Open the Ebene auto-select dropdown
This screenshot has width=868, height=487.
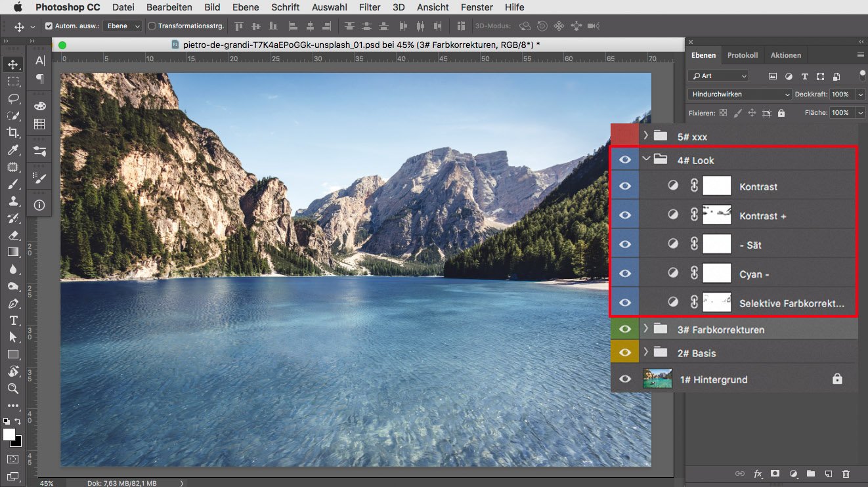(123, 26)
